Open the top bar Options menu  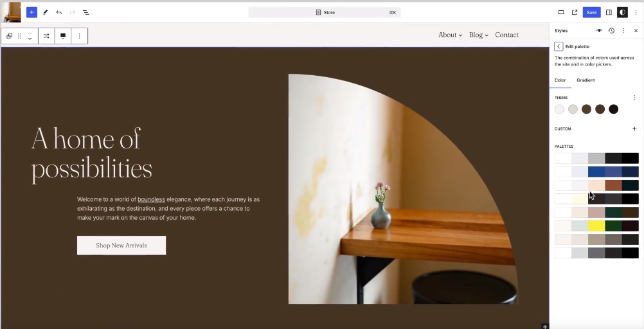click(x=636, y=12)
